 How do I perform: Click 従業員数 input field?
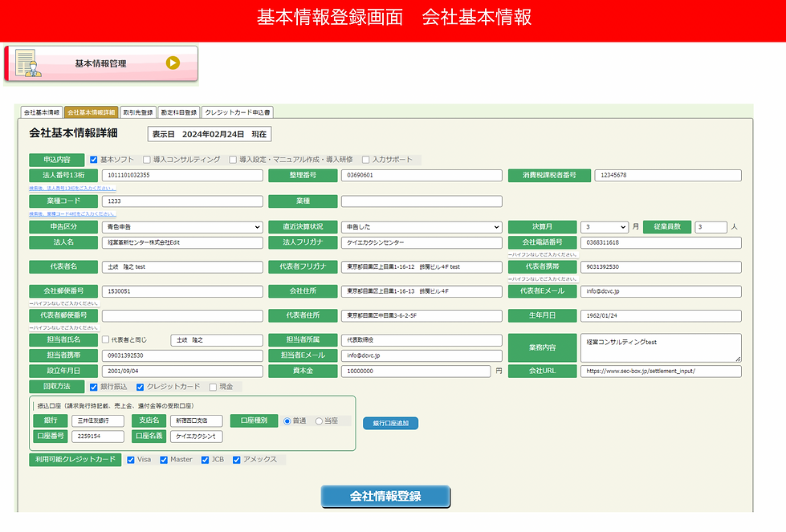711,227
